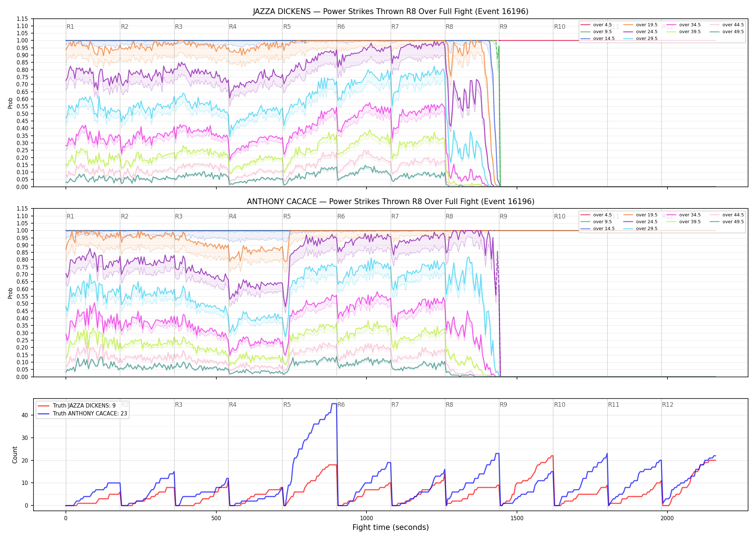Click the R6 marker in bottom count chart
756x540 pixels.
coord(341,405)
